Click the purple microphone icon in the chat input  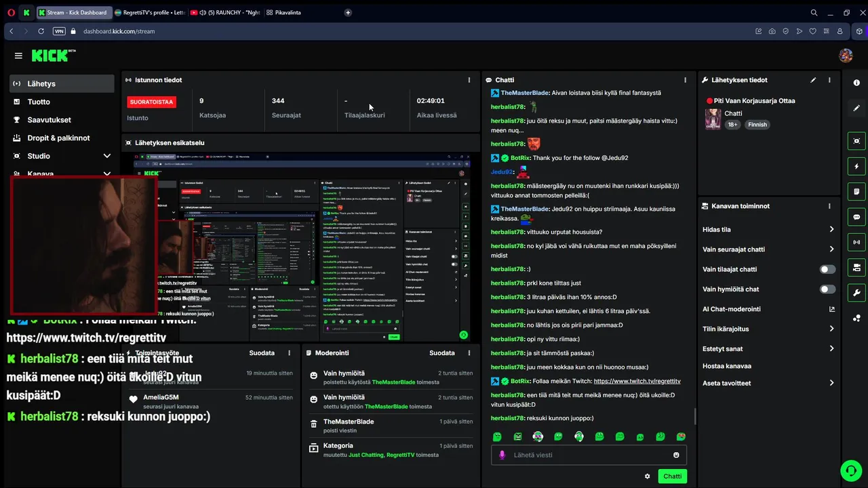[x=502, y=455]
